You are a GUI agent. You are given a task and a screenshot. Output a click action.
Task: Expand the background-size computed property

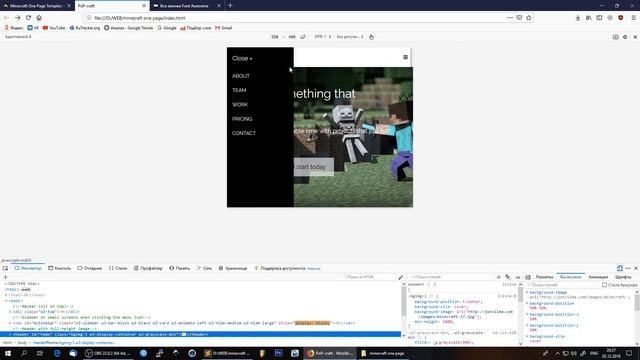click(527, 336)
